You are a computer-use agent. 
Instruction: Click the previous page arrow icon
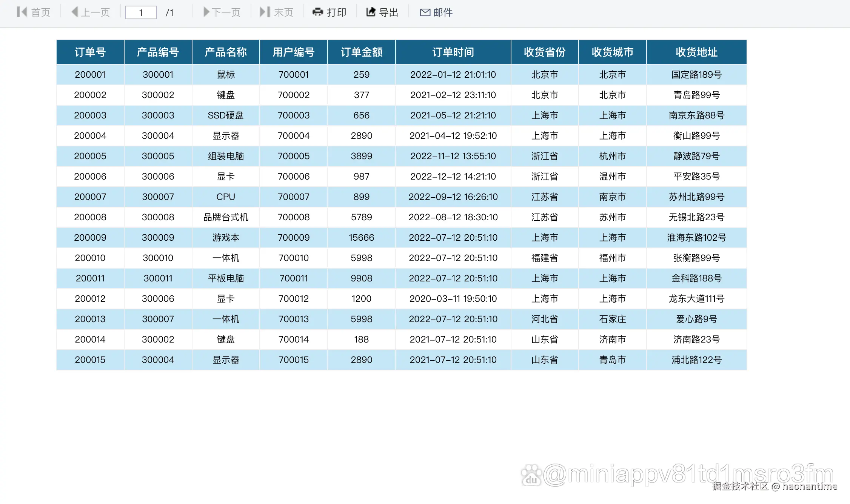[75, 12]
